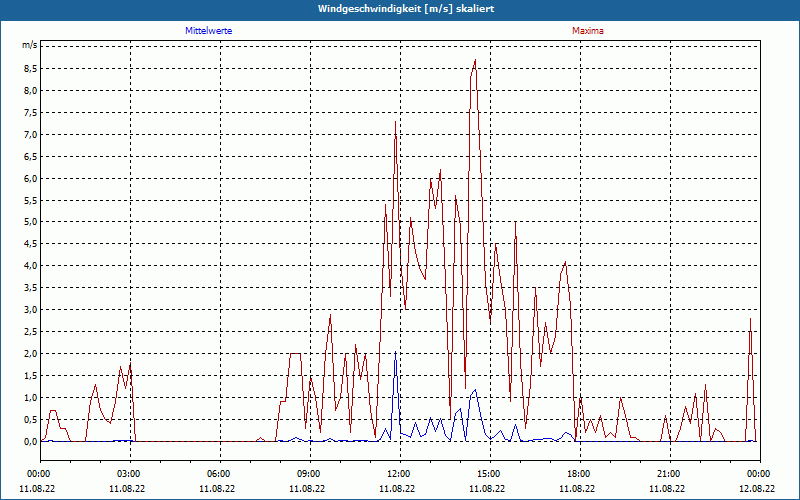Click the '00:00' label above 12.08.22
800x500 pixels.
pyautogui.click(x=760, y=474)
